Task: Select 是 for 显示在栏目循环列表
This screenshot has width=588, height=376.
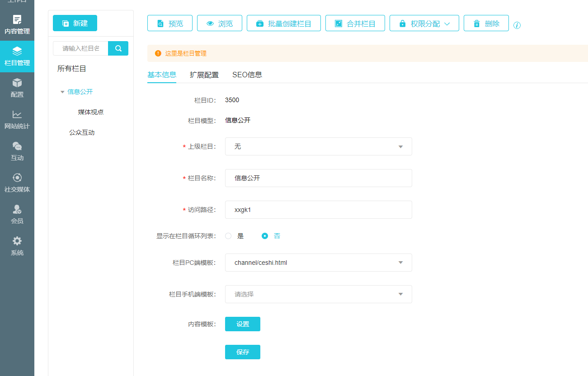Action: click(x=228, y=236)
